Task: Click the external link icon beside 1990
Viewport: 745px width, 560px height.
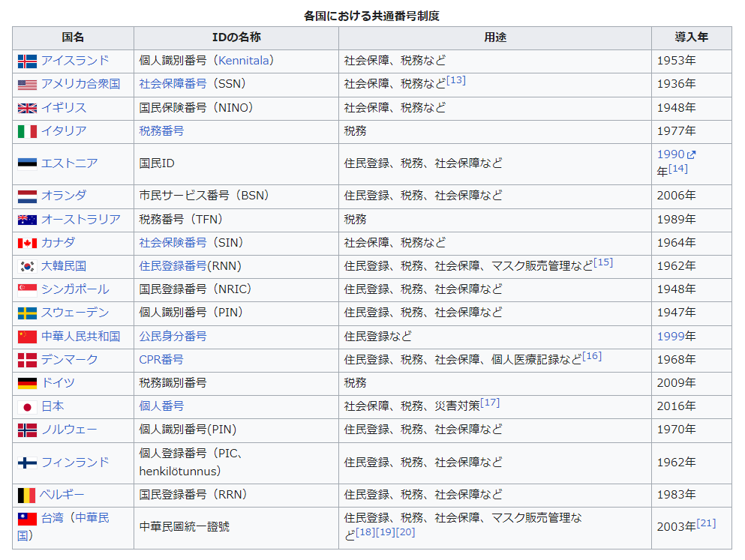Action: tap(691, 154)
